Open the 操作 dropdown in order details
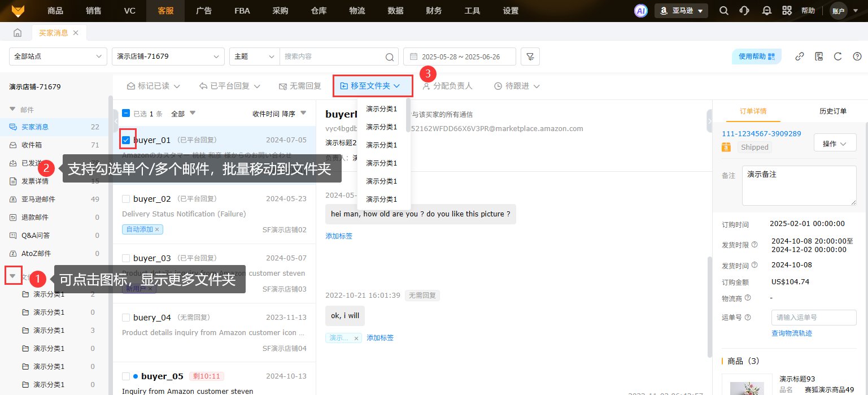This screenshot has width=868, height=395. pyautogui.click(x=835, y=144)
